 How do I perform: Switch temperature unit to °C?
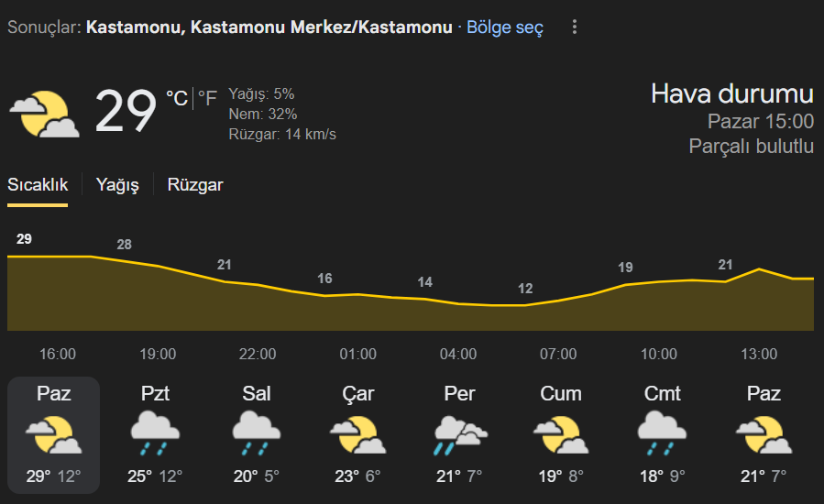pos(177,98)
